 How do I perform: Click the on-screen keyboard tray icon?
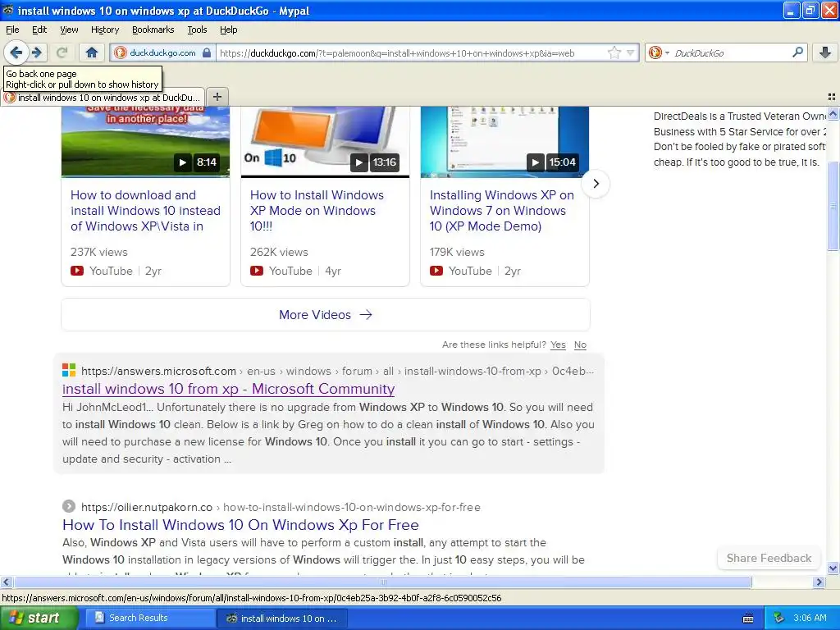tap(748, 619)
